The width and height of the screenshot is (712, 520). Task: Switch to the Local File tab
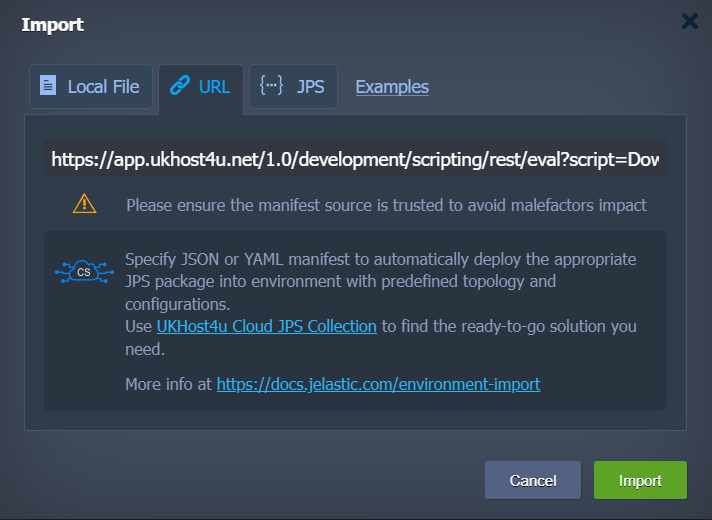[91, 86]
